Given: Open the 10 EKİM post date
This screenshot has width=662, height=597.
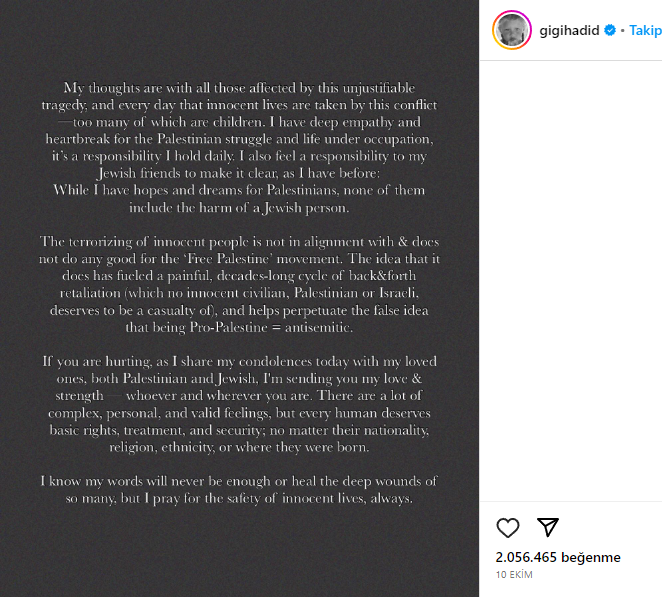Looking at the screenshot, I should [x=514, y=575].
